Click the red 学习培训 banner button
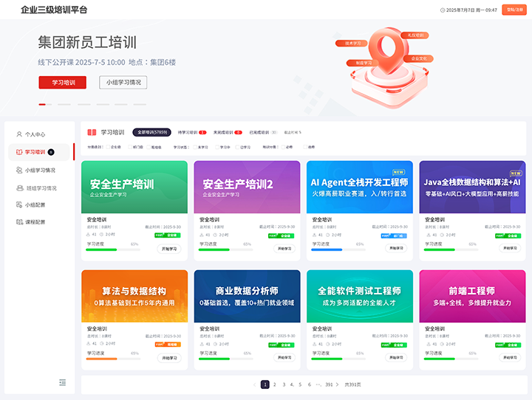 coord(62,83)
